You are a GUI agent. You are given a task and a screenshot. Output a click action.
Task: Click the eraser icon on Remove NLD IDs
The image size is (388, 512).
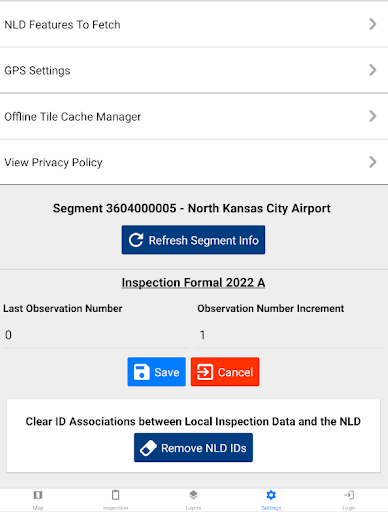tap(148, 448)
